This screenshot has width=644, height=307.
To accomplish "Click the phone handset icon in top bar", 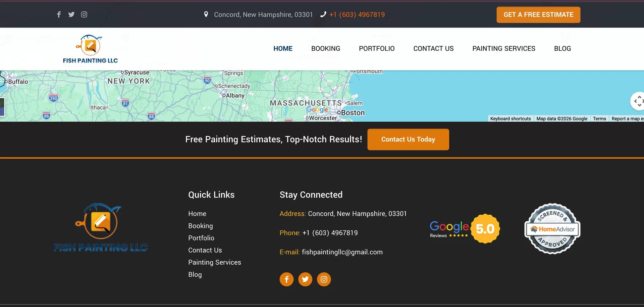I will coord(323,14).
